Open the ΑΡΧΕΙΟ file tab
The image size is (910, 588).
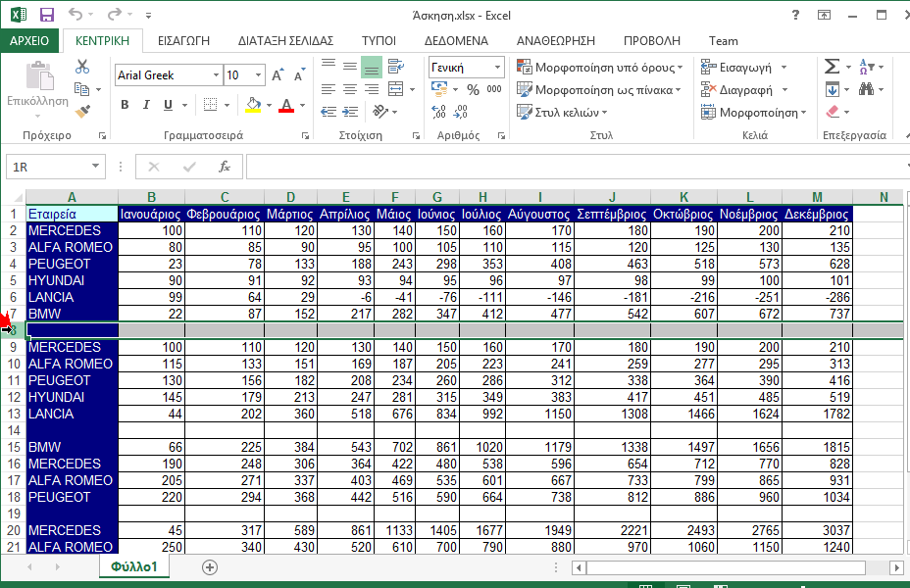(x=29, y=40)
